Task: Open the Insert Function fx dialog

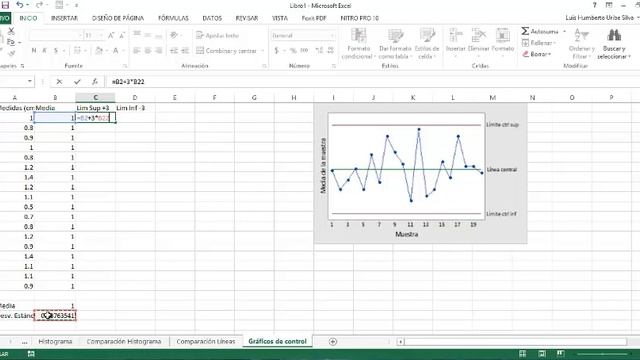Action: click(x=95, y=82)
